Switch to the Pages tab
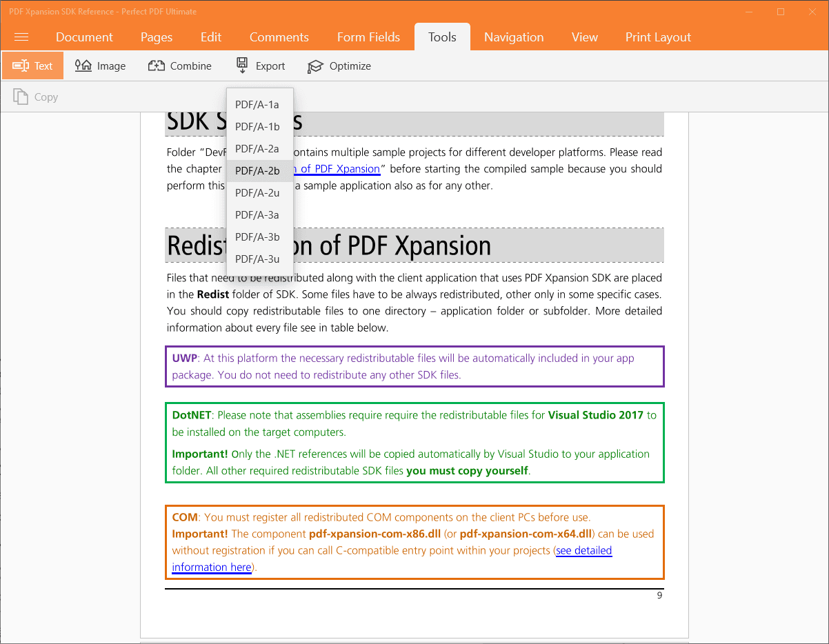The width and height of the screenshot is (829, 644). [x=157, y=37]
